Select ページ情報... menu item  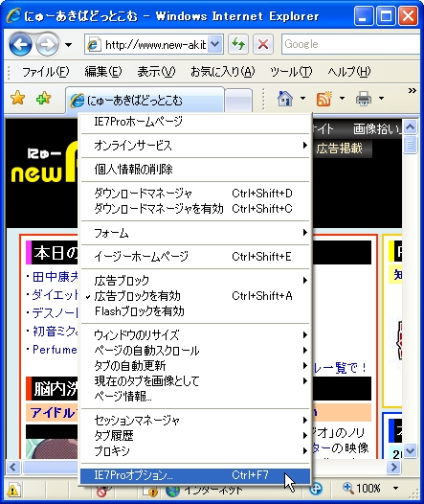tap(195, 397)
